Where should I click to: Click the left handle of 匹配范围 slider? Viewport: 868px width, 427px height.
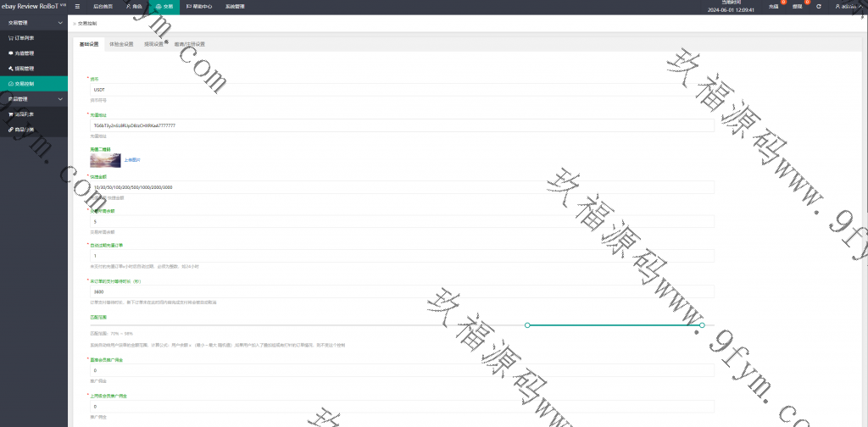(527, 324)
